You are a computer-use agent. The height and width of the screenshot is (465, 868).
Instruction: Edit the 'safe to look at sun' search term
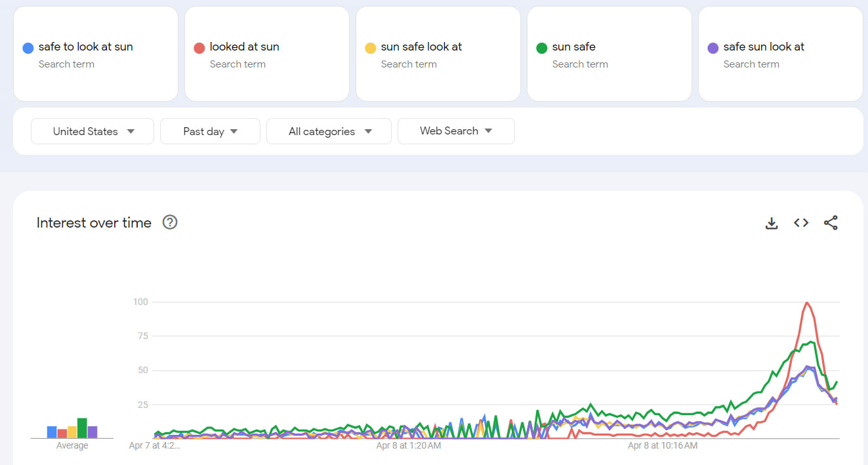tap(85, 47)
